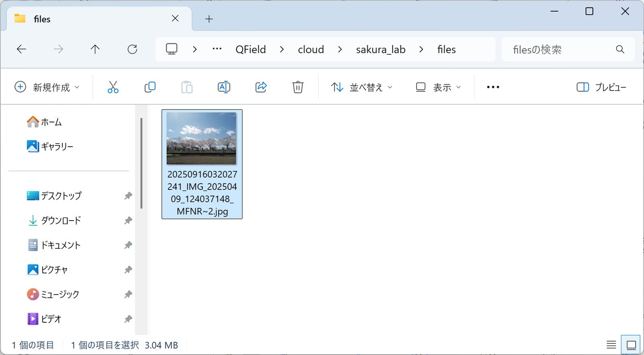The image size is (644, 355).
Task: Open the toolbar three-dot more options
Action: tap(493, 87)
